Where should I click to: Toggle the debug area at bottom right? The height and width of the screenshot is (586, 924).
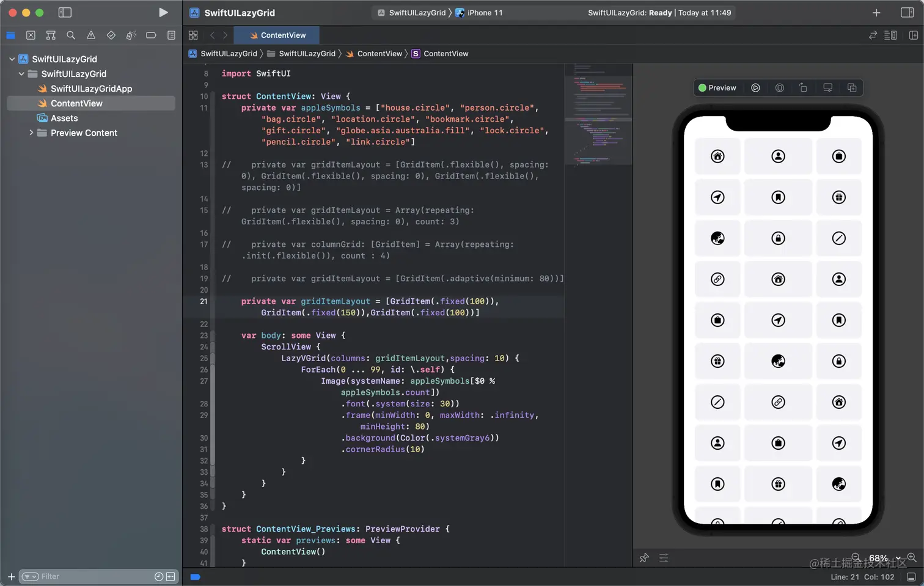[911, 577]
